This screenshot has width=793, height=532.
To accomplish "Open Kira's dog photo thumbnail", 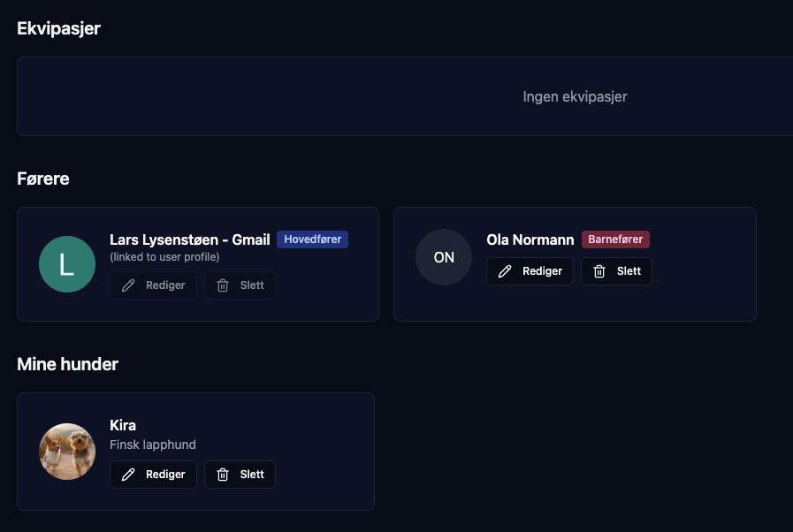I will click(x=67, y=452).
